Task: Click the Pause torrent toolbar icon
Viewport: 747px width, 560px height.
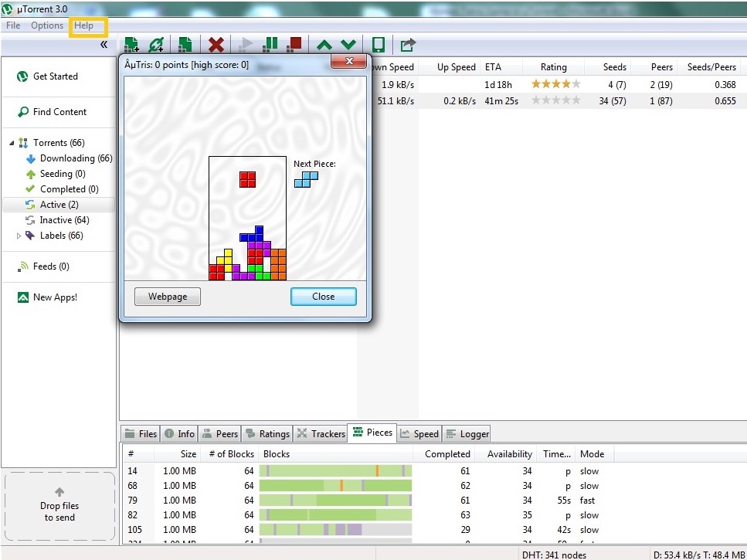Action: [270, 45]
